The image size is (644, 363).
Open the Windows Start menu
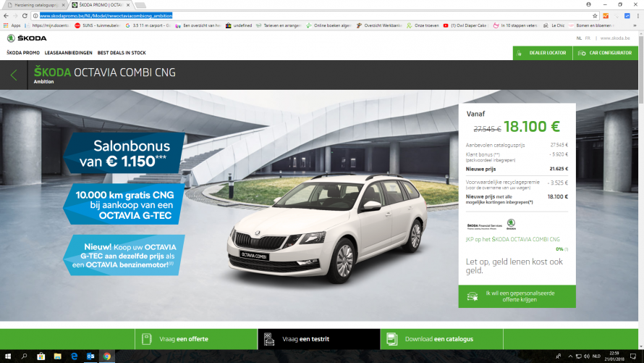pyautogui.click(x=7, y=356)
